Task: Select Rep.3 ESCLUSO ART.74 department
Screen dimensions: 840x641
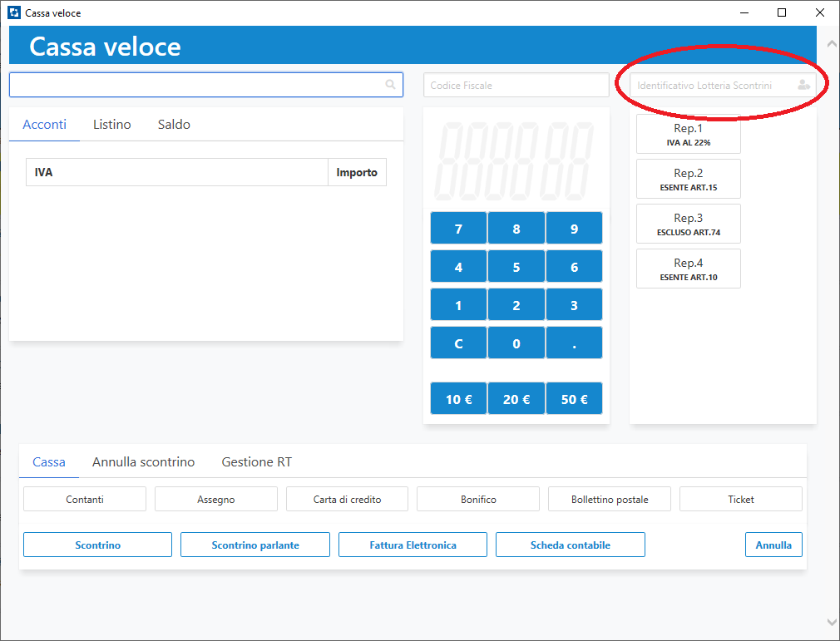Action: tap(688, 224)
